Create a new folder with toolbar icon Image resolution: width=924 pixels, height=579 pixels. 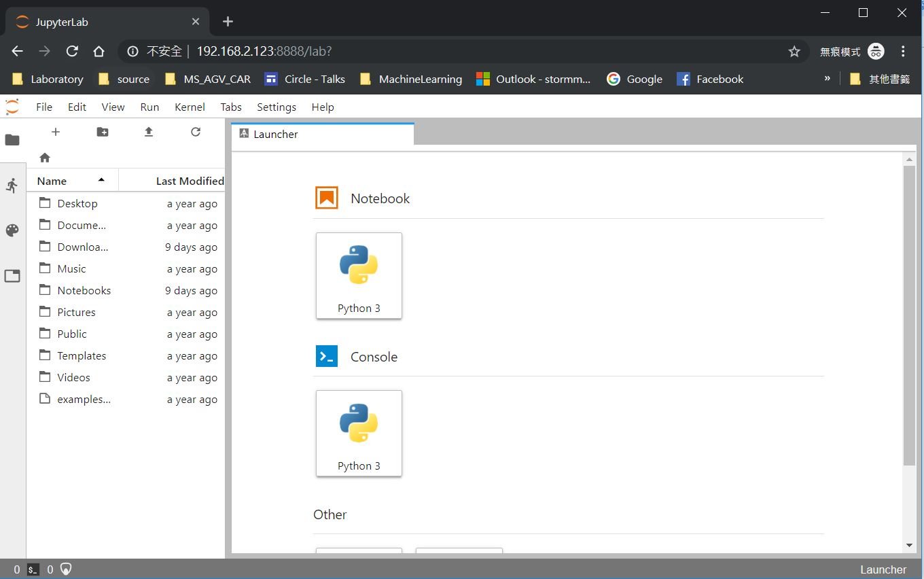pos(102,132)
